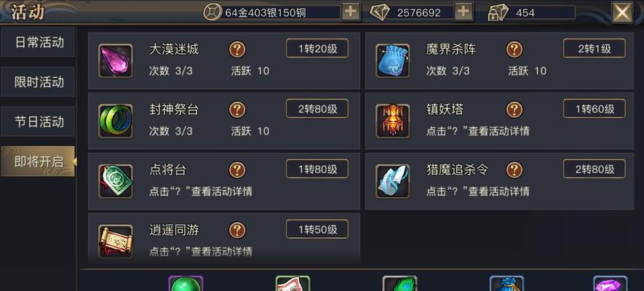Image resolution: width=644 pixels, height=291 pixels.
Task: Select the 即将开启 tab
Action: click(38, 162)
